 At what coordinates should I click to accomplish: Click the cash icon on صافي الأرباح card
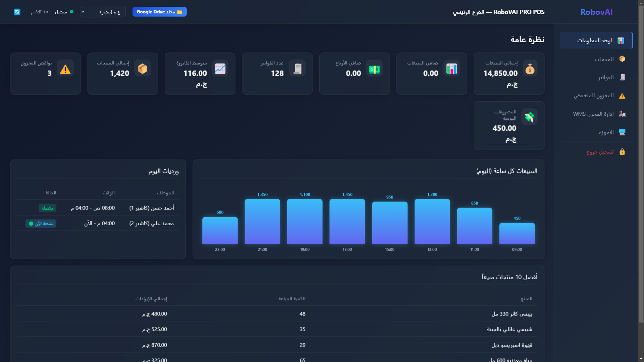pos(374,69)
